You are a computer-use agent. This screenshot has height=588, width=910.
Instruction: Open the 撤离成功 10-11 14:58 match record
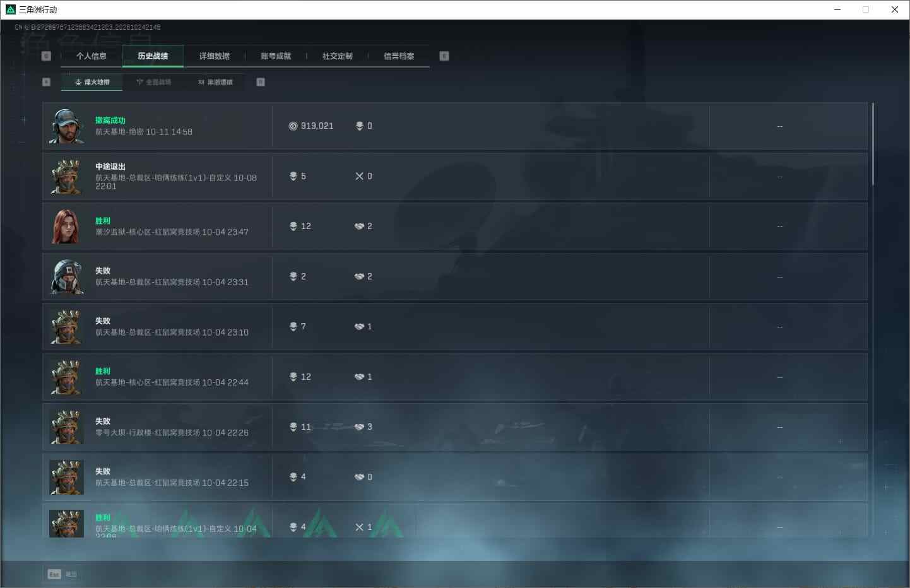454,126
